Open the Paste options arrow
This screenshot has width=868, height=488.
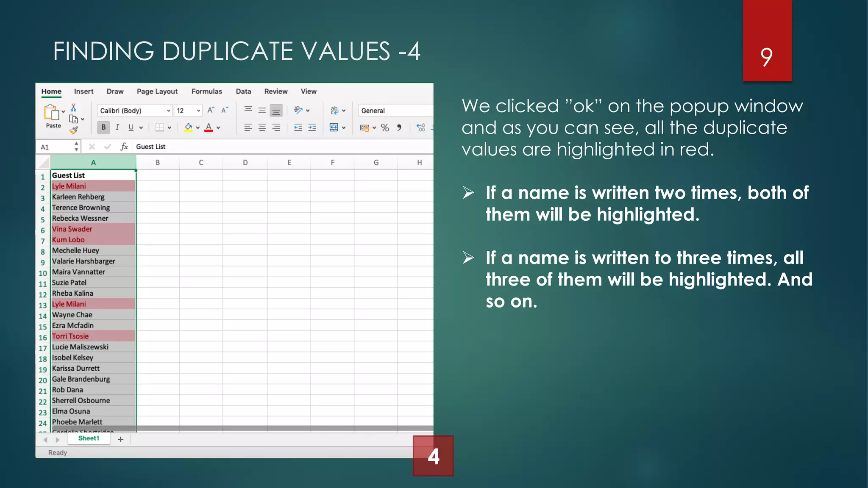pyautogui.click(x=63, y=112)
